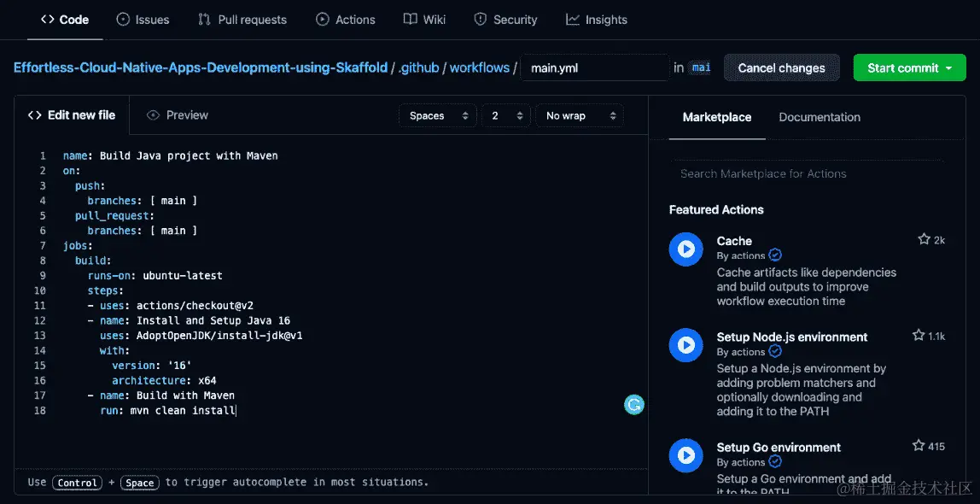The width and height of the screenshot is (980, 504).
Task: Open the Wiki tab
Action: click(x=424, y=20)
